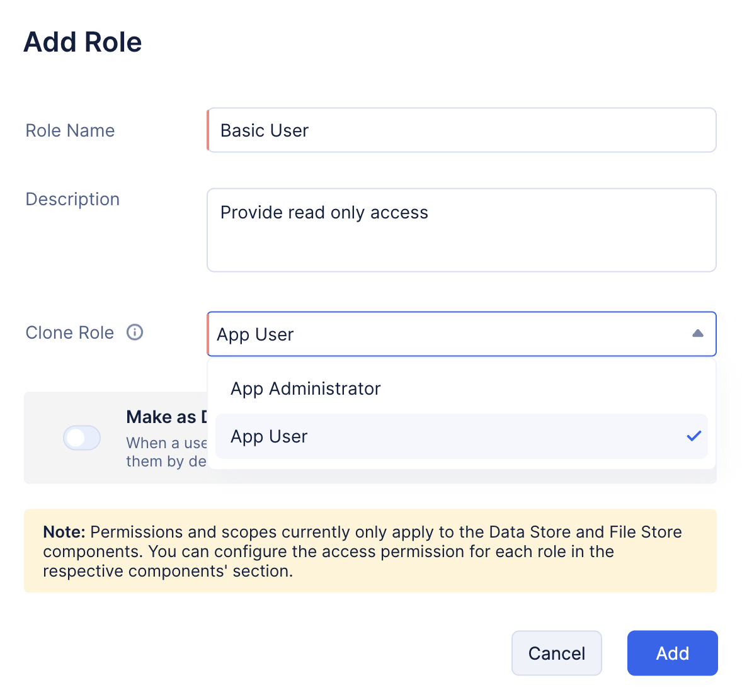
Task: Click the Description label
Action: point(72,199)
